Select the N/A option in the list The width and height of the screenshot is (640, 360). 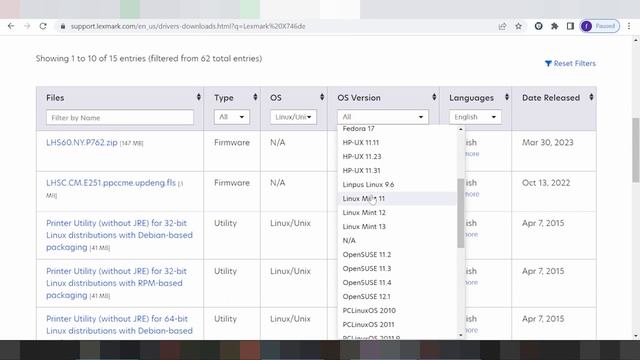397,240
